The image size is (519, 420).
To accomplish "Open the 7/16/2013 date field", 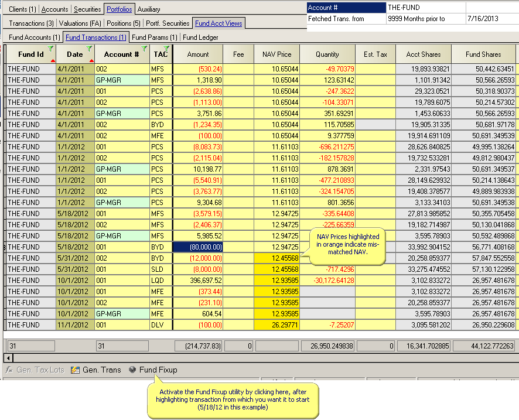I will coord(492,18).
